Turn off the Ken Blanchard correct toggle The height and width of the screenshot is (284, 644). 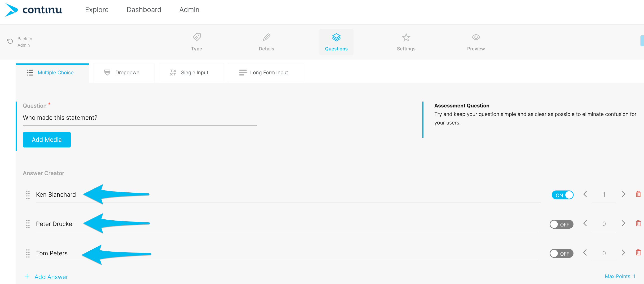click(x=563, y=195)
